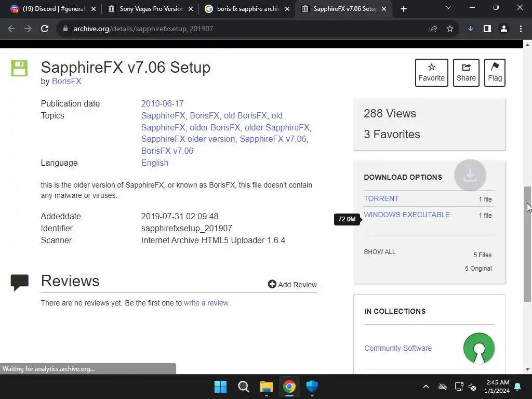Click the English language link
Screen dimensions: 532x399
pyautogui.click(x=155, y=163)
